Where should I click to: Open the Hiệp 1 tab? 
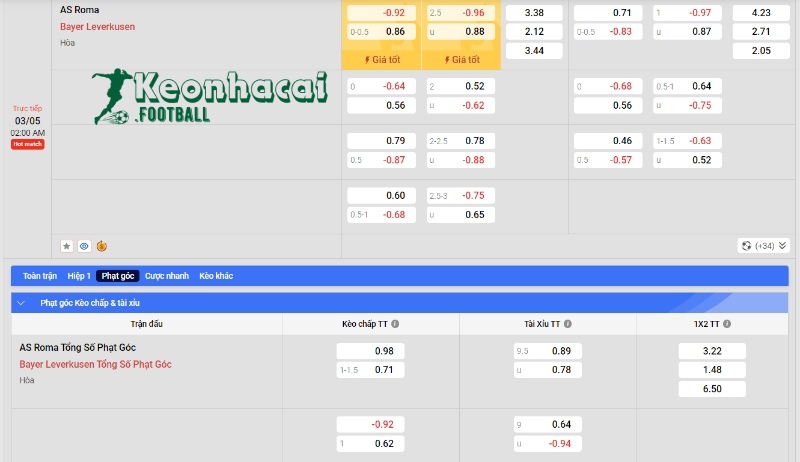click(x=79, y=275)
